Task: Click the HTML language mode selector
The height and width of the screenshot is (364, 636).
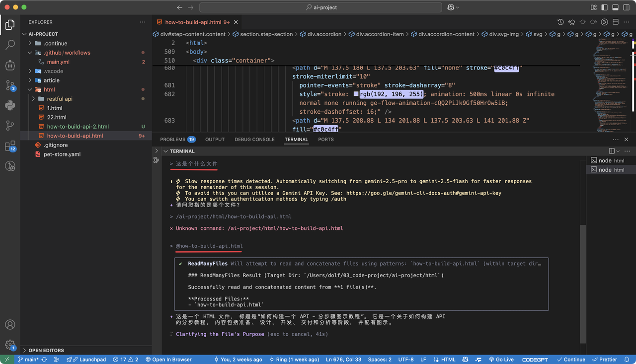Action: pyautogui.click(x=444, y=360)
